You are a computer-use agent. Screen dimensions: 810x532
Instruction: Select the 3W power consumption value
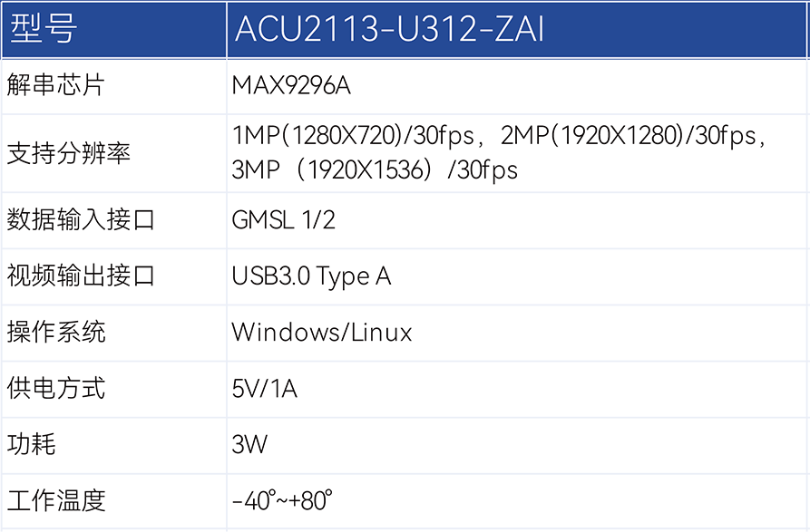(x=249, y=444)
